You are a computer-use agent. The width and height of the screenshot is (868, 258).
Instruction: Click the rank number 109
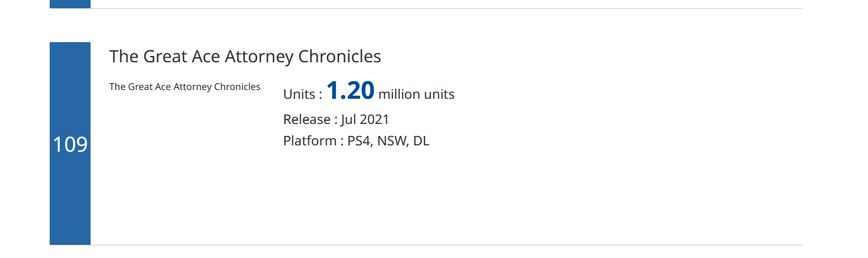click(70, 145)
